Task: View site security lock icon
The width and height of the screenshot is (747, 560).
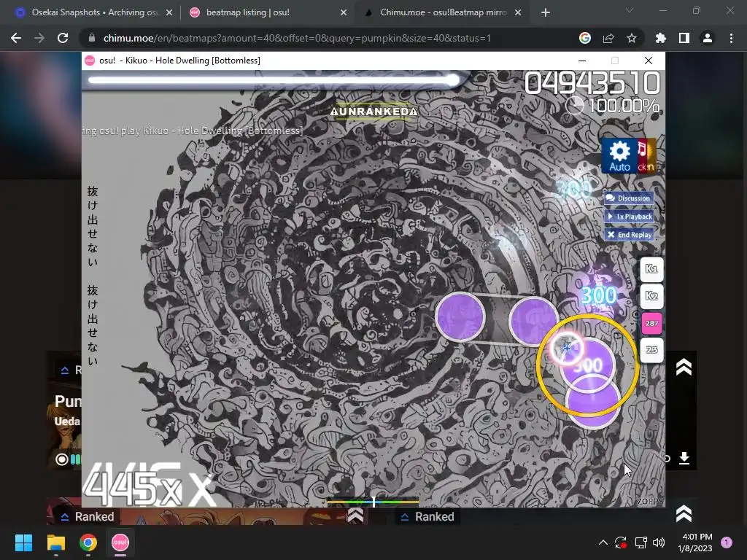Action: (x=92, y=38)
